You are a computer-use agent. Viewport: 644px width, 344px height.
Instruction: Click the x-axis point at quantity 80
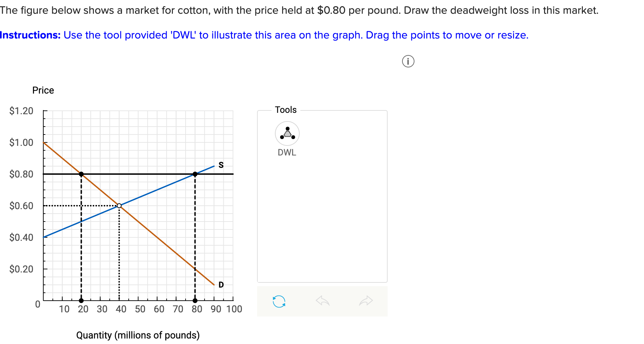coord(195,301)
